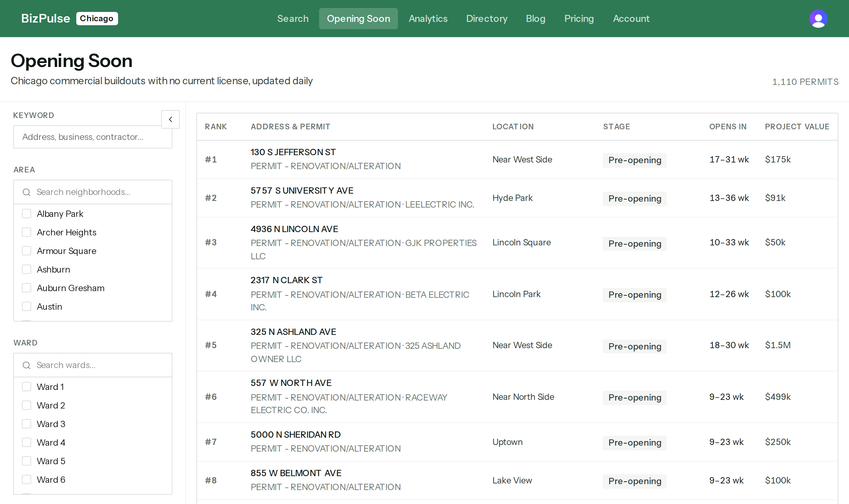Image resolution: width=849 pixels, height=504 pixels.
Task: Click the Rank column header
Action: coord(216,127)
